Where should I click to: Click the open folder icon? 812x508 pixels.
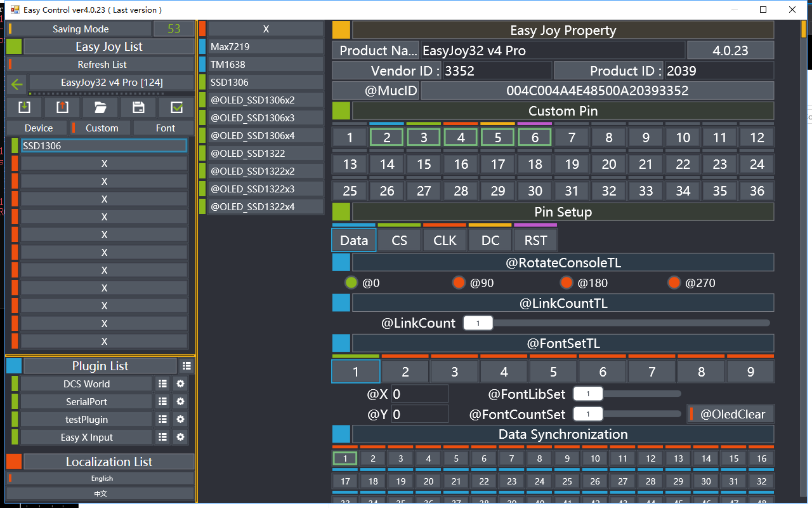100,107
